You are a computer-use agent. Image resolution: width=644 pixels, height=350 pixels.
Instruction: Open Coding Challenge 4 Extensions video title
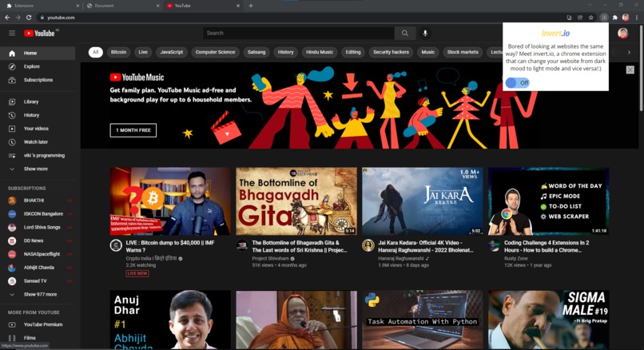547,246
